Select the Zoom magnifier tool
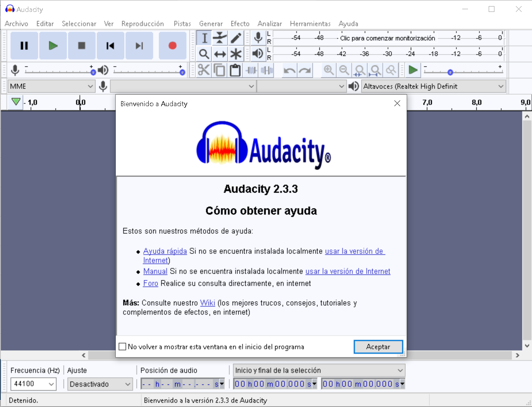This screenshot has width=532, height=407. (x=204, y=54)
